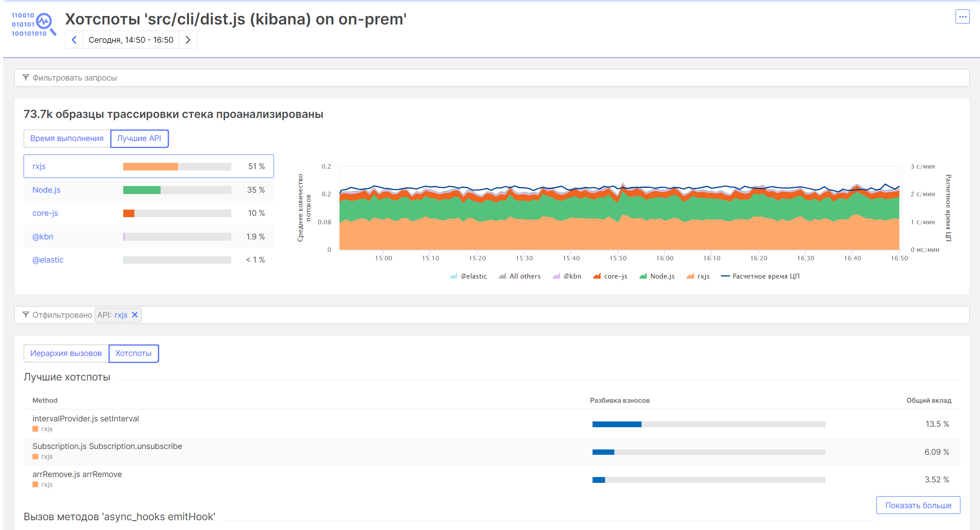Toggle the @kbn legend icon
The height and width of the screenshot is (530, 980).
click(x=556, y=276)
